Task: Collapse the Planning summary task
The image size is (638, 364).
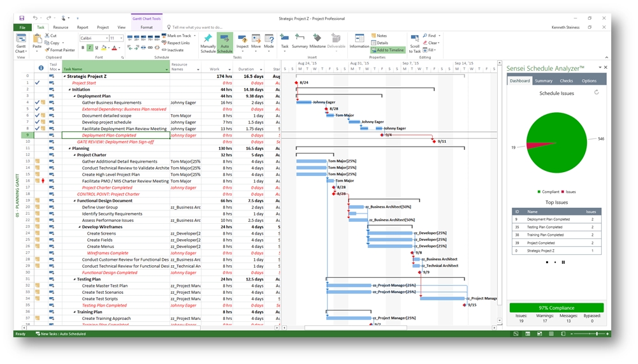Action: (x=69, y=149)
